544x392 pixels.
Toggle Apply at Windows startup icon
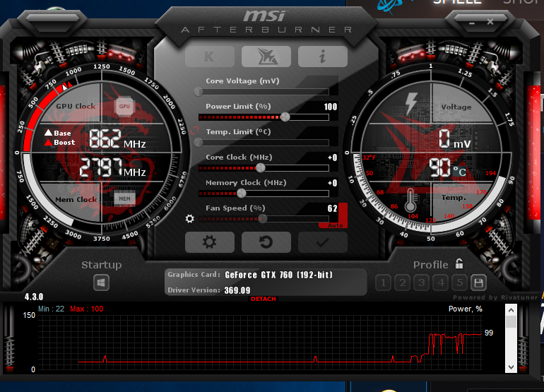101,283
